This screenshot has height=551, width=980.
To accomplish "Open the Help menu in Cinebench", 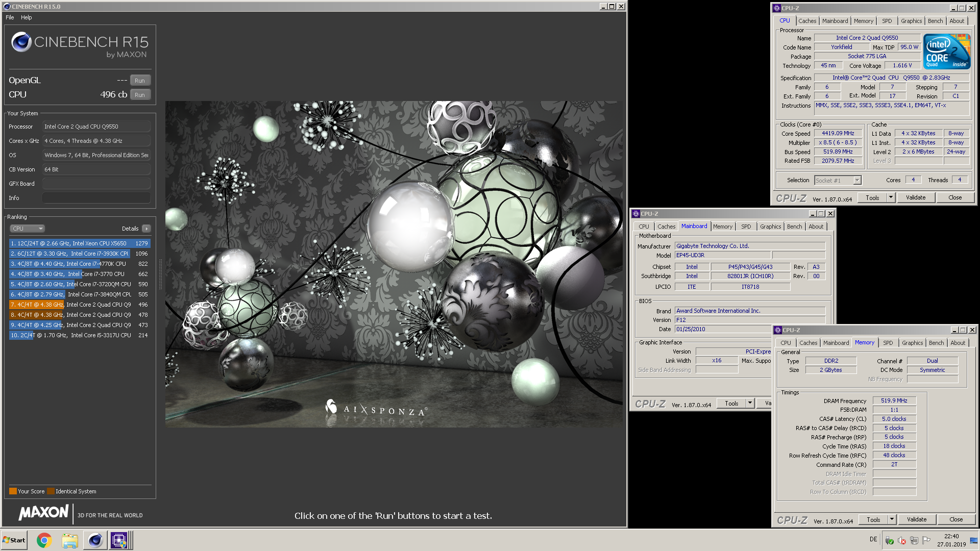I will (x=27, y=17).
